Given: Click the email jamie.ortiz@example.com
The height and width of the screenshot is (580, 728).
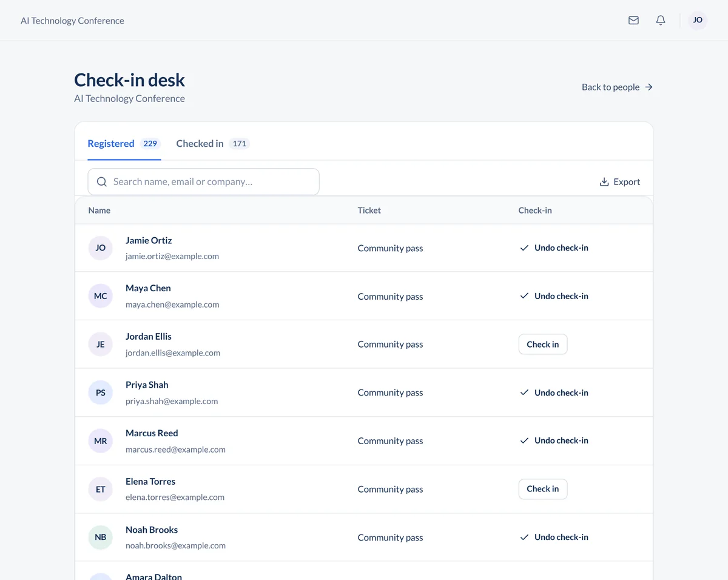Looking at the screenshot, I should click(172, 257).
